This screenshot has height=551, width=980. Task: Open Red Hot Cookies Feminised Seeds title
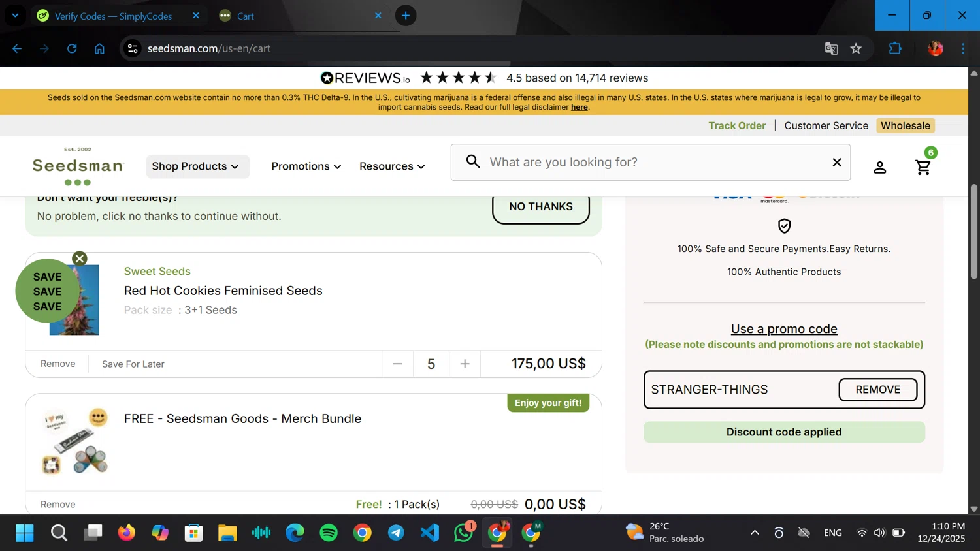click(x=223, y=291)
